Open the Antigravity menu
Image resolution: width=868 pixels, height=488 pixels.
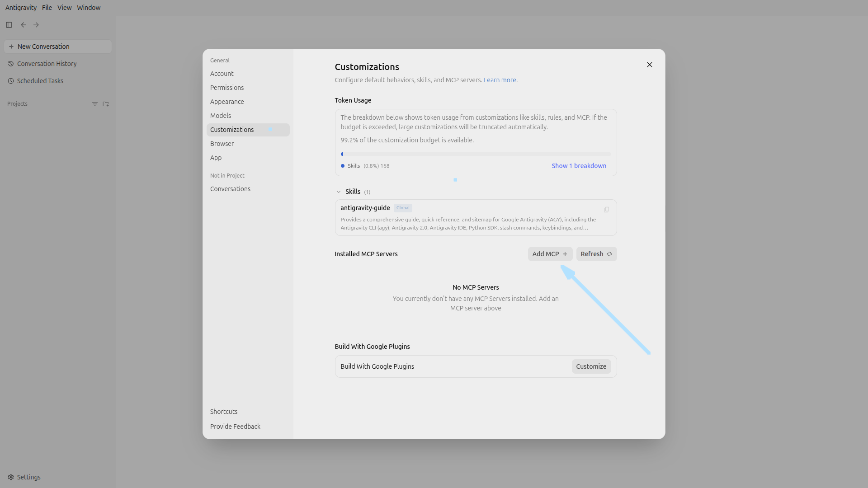21,8
